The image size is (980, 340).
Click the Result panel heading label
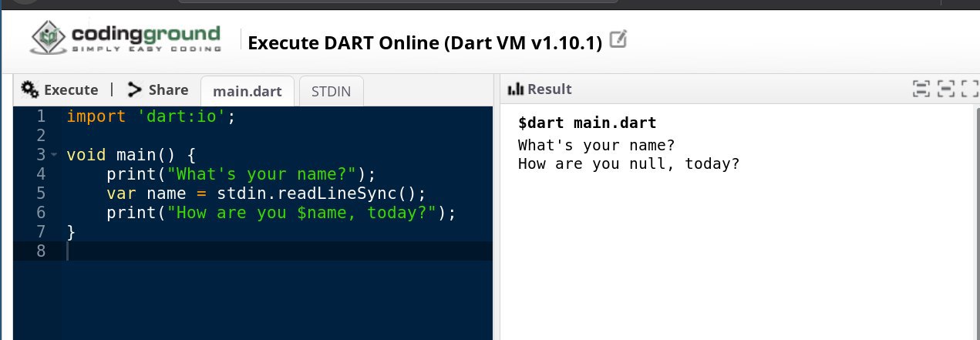pos(550,89)
